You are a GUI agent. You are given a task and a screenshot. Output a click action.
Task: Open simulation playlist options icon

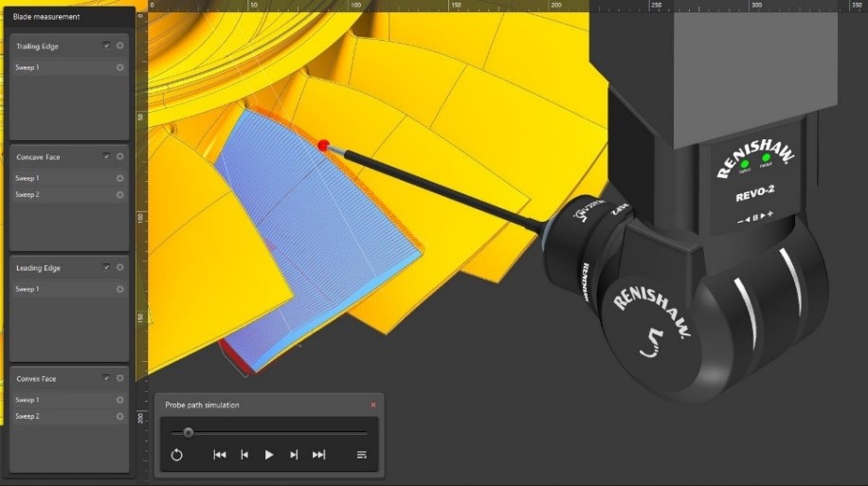pos(361,455)
